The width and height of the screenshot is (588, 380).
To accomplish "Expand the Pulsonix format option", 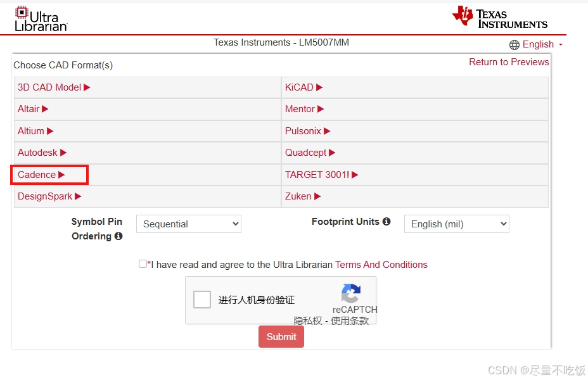I will (307, 131).
